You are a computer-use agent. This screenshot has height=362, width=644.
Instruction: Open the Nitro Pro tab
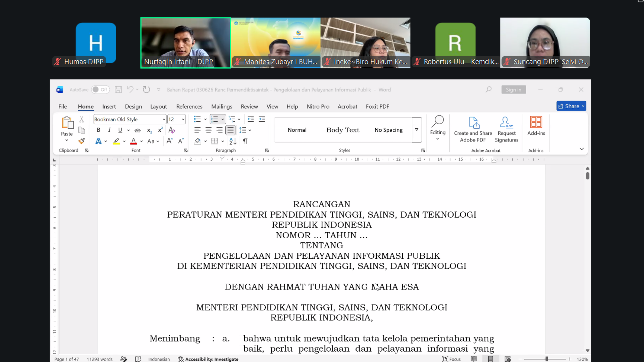point(318,106)
